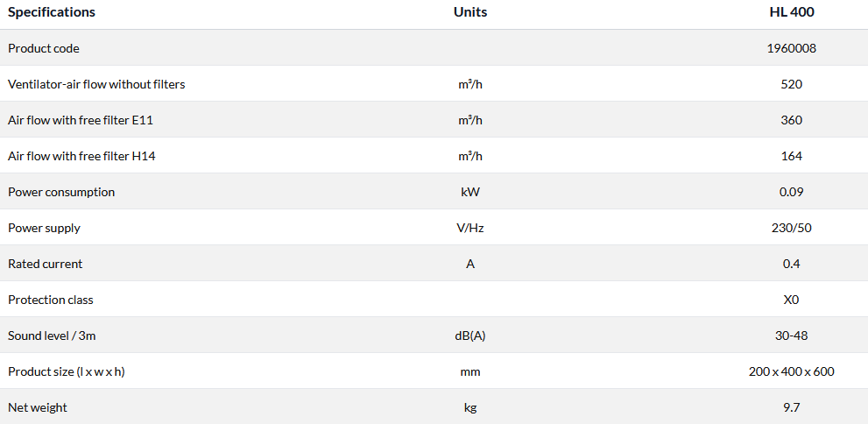
Task: Select the Power consumption row label
Action: coord(61,192)
